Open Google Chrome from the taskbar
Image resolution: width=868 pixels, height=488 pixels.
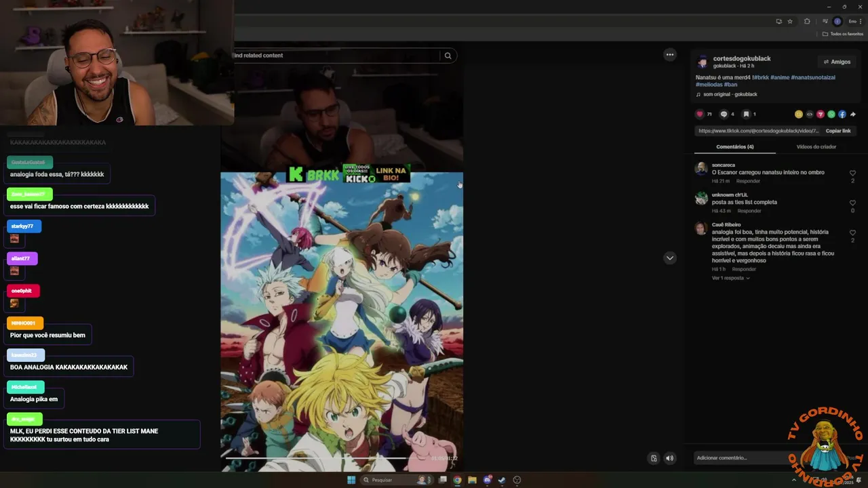tap(458, 480)
